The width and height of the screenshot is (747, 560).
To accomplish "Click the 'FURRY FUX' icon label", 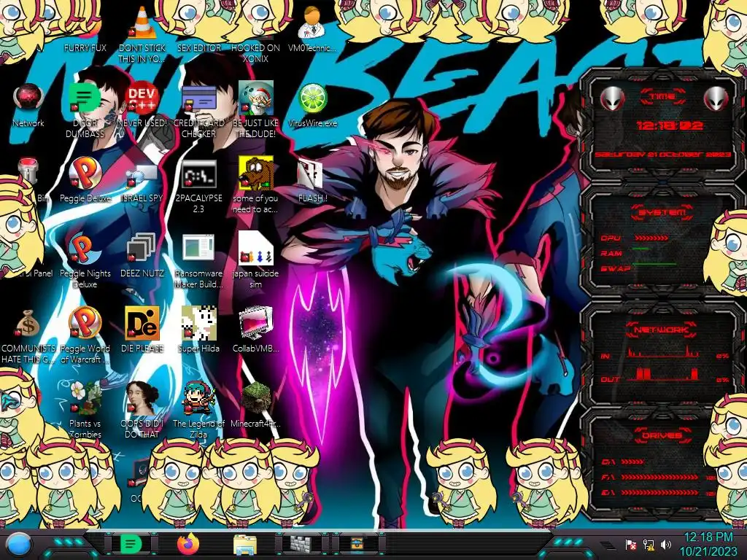I will click(85, 48).
